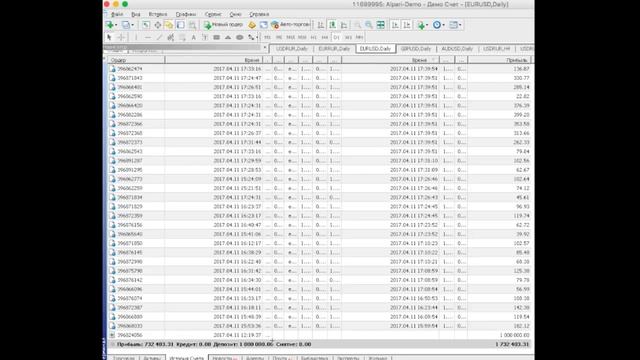Select the Text Label tool
This screenshot has height=360, width=640.
point(205,37)
